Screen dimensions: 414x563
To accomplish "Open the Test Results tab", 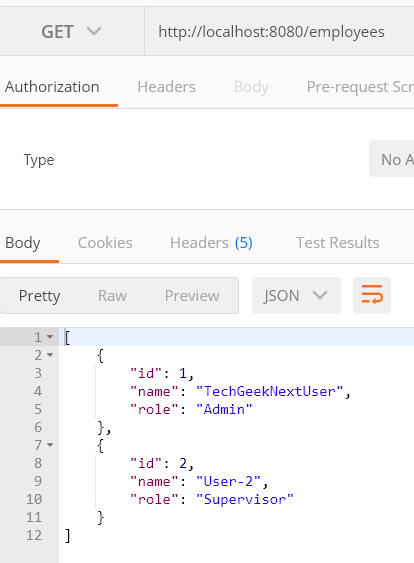I will [x=338, y=243].
